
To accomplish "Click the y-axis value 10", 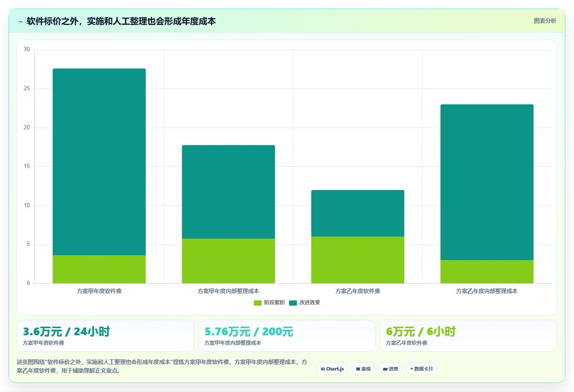I will [x=27, y=205].
